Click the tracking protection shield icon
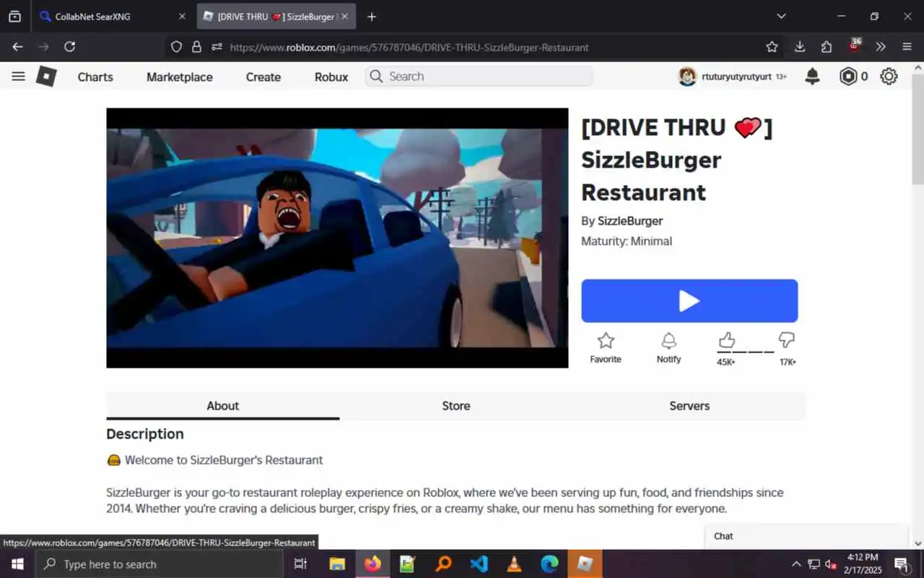The height and width of the screenshot is (578, 924). (176, 47)
